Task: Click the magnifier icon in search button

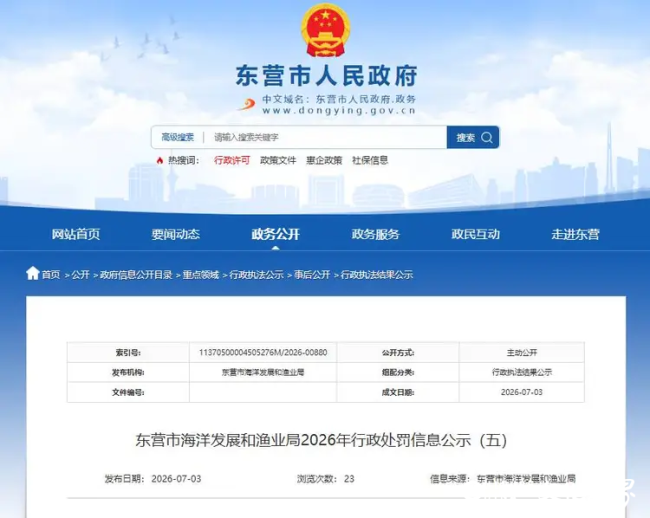Action: [487, 137]
